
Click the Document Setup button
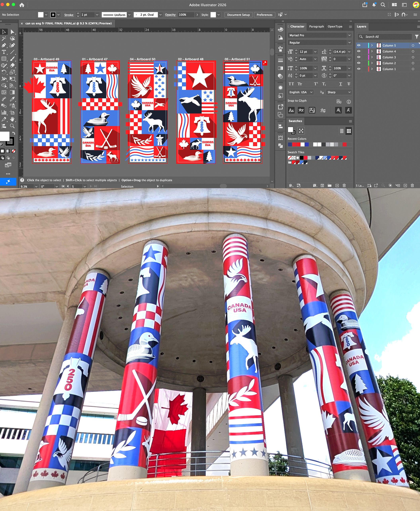click(x=238, y=15)
